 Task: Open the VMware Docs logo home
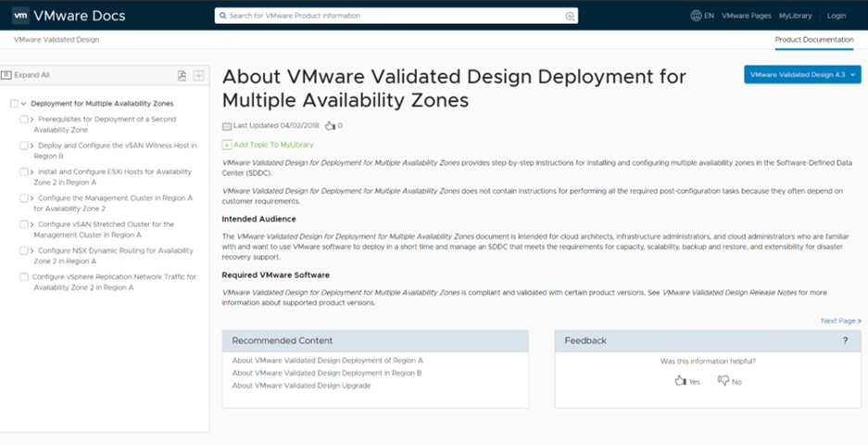(69, 16)
